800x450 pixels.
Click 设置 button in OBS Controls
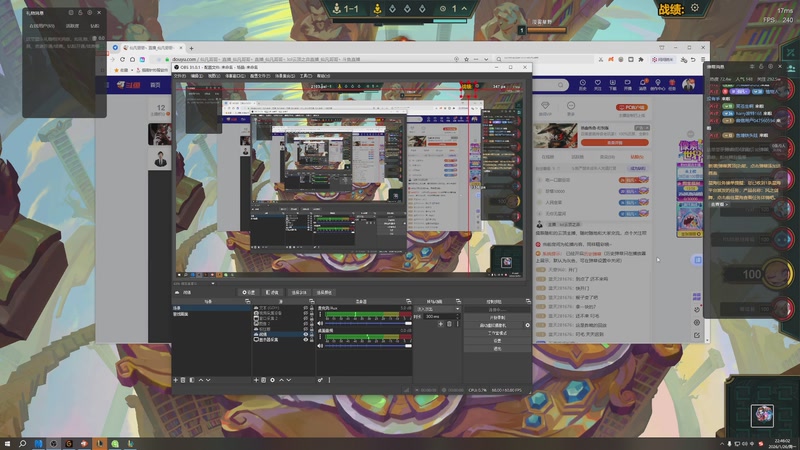tap(497, 340)
